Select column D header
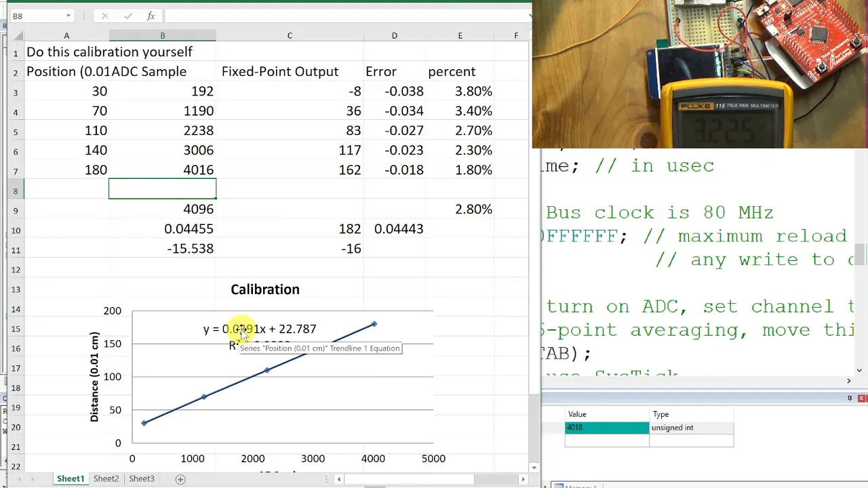This screenshot has width=868, height=488. 395,35
